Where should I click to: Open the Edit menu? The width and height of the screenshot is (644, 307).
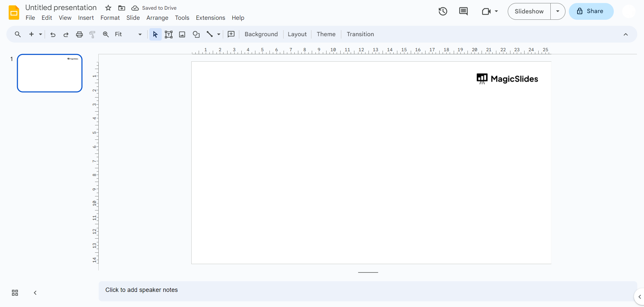47,18
